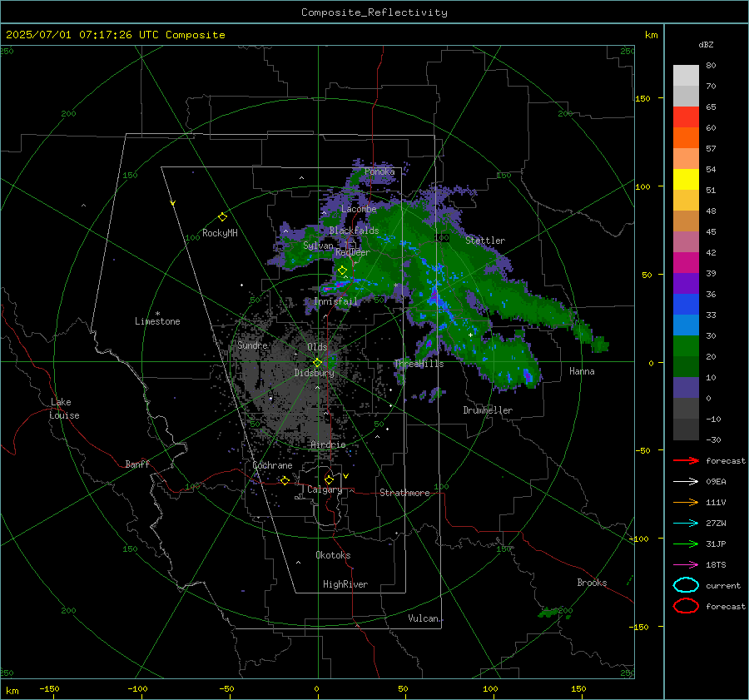Click the Limestone label
This screenshot has height=700, width=749.
tap(157, 321)
